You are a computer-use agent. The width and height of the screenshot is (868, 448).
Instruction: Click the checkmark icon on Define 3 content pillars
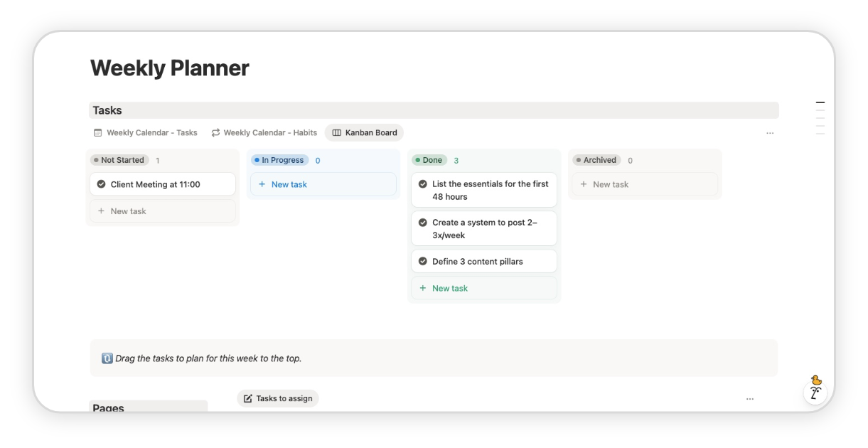[422, 261]
